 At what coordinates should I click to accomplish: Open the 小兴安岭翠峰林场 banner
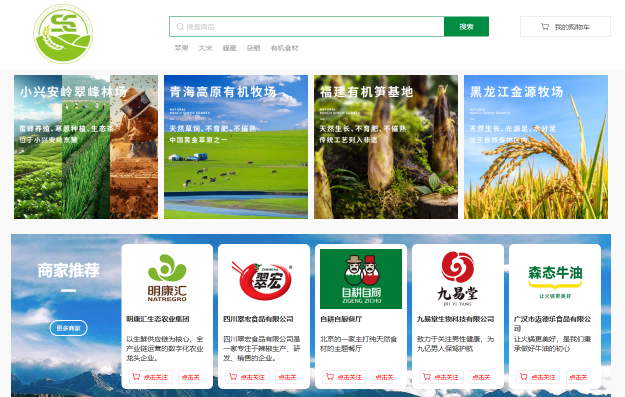click(x=86, y=147)
